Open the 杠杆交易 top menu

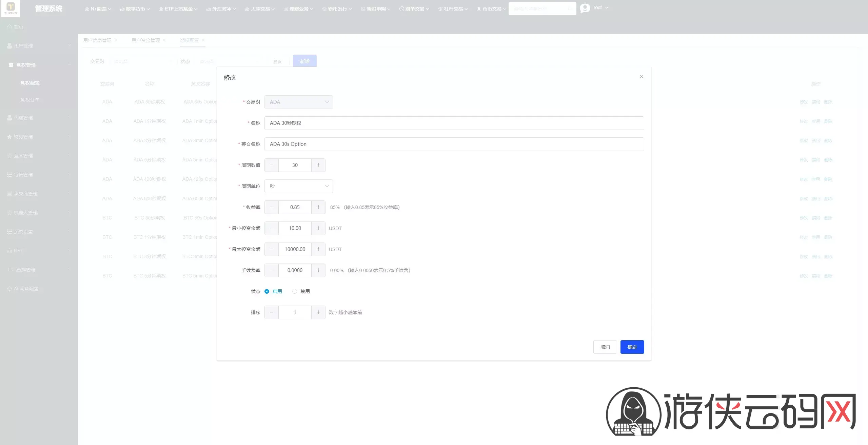pyautogui.click(x=453, y=9)
